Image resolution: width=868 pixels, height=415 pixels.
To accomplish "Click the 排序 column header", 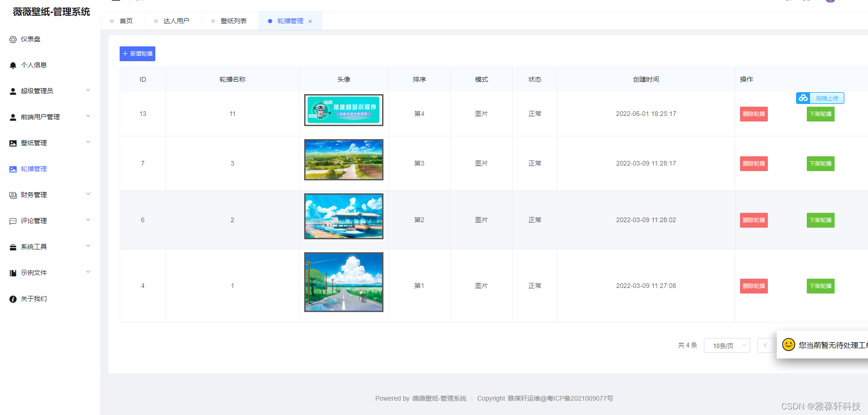I will click(419, 79).
